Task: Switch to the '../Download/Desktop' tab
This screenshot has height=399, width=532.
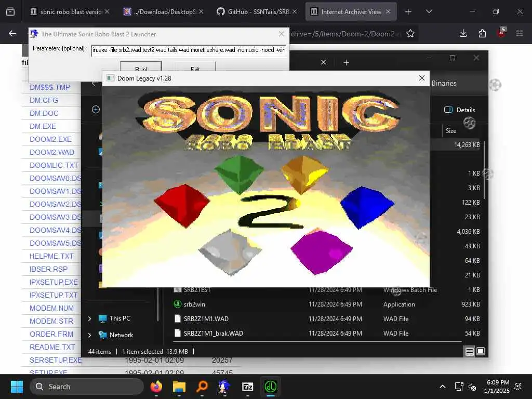Action: [x=163, y=12]
